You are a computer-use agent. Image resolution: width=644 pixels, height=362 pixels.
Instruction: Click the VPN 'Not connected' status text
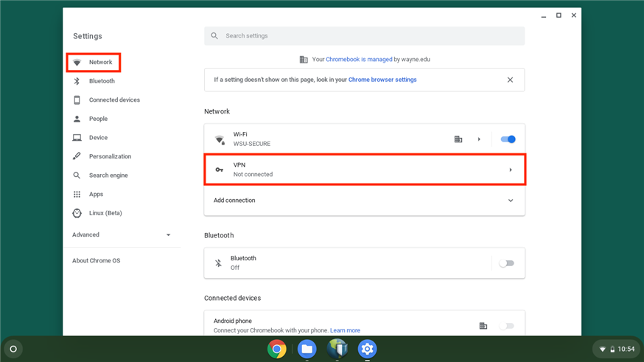253,174
